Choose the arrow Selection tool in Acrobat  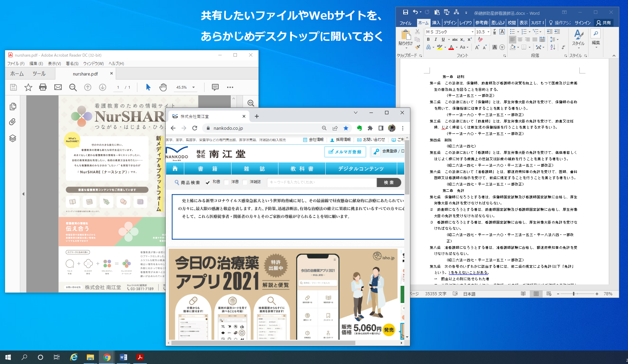pos(148,87)
